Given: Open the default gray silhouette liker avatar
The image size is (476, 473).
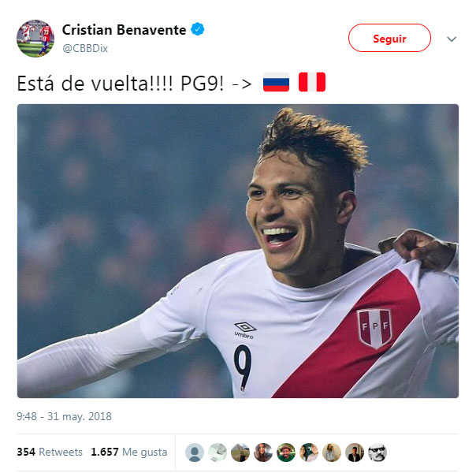Looking at the screenshot, I should [195, 453].
